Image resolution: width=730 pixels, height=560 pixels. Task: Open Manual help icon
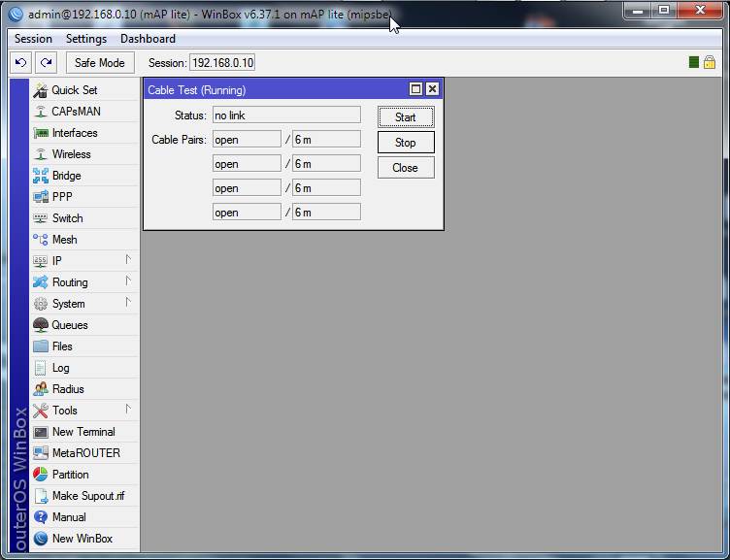coord(41,517)
